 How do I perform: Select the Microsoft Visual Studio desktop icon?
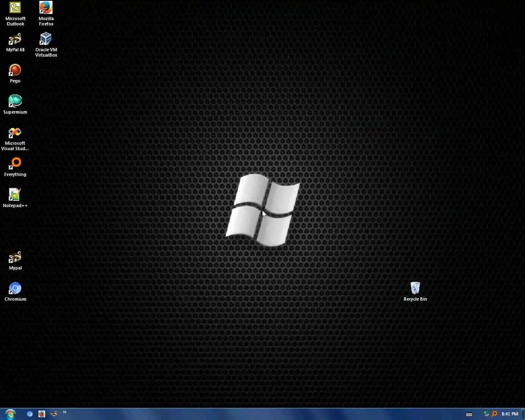click(15, 139)
